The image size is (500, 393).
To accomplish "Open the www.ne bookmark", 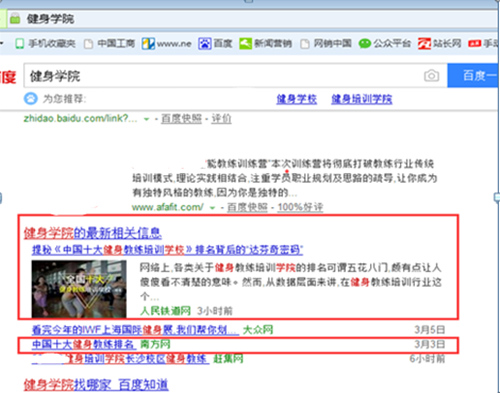I will (x=166, y=43).
